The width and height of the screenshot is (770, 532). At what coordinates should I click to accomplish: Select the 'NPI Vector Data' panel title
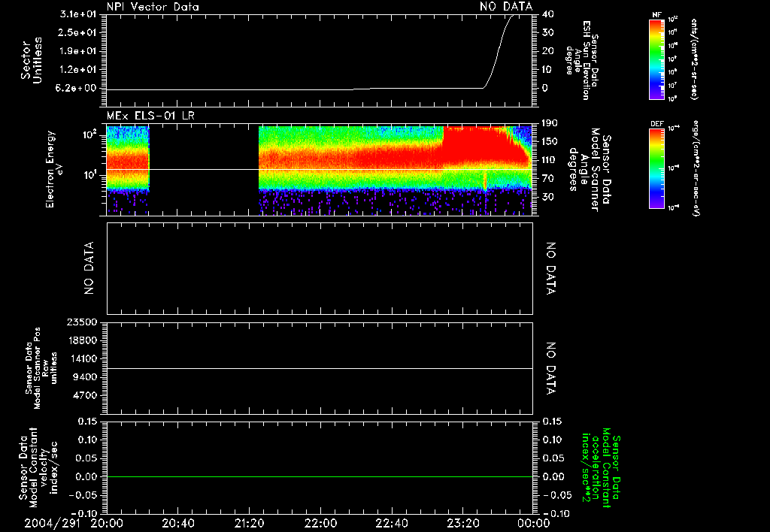click(x=153, y=7)
